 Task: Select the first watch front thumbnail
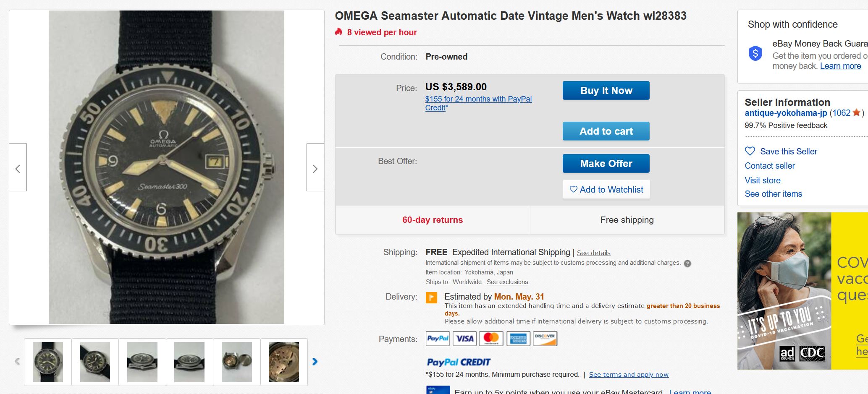pos(48,362)
